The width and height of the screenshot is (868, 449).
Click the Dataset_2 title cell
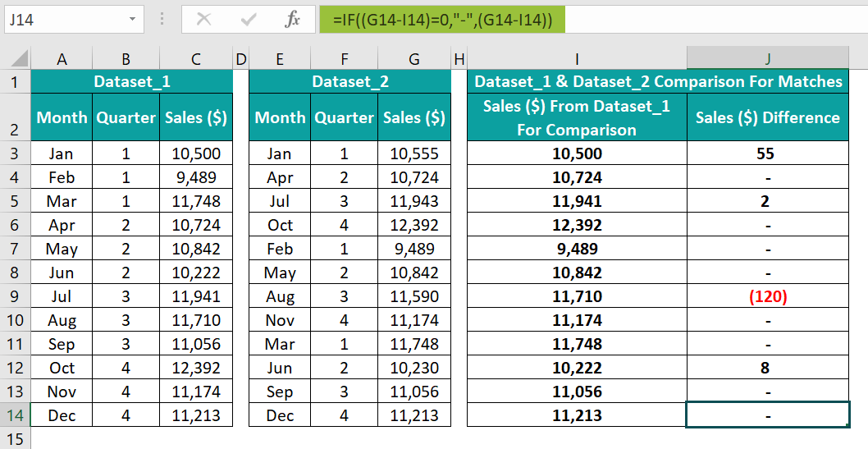point(349,81)
